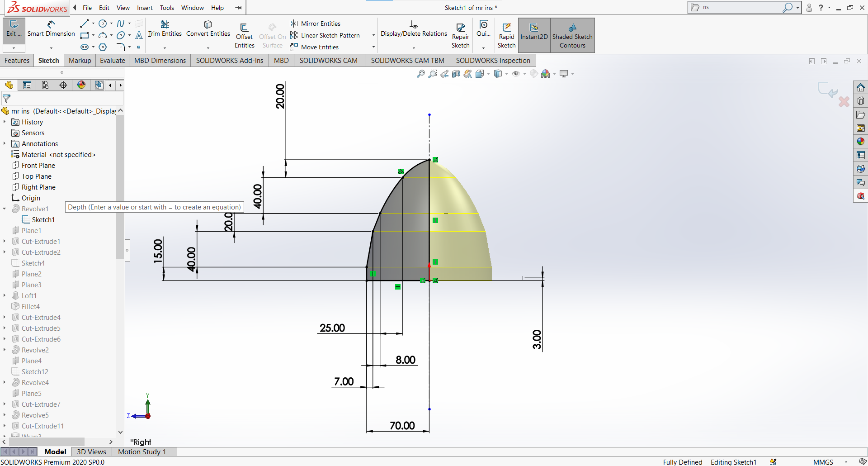868x466 pixels.
Task: Click the Zoom to Fit icon
Action: click(421, 74)
